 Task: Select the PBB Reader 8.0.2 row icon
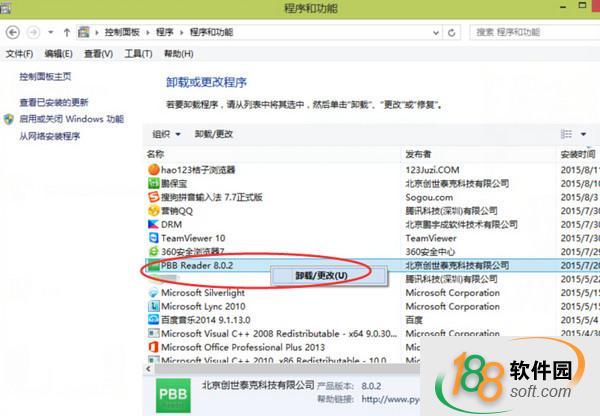(153, 265)
